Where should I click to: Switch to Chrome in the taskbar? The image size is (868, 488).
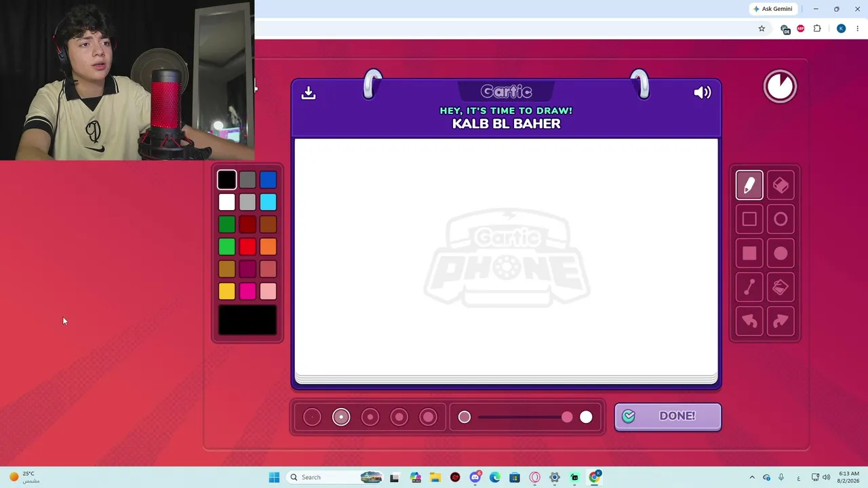coord(595,477)
